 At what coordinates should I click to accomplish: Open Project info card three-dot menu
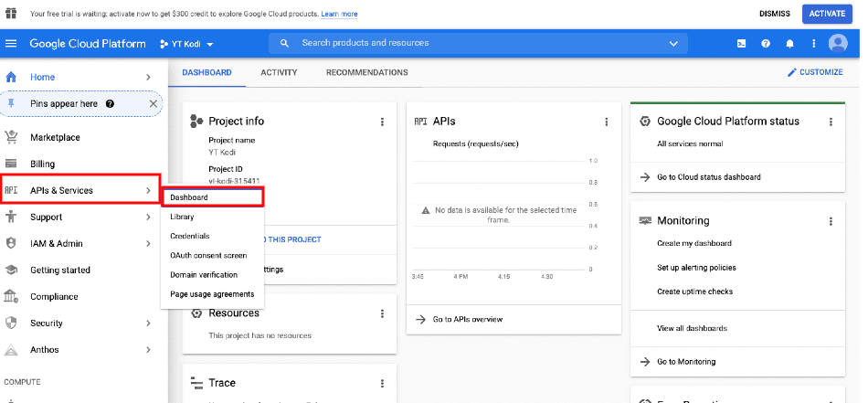tap(382, 122)
